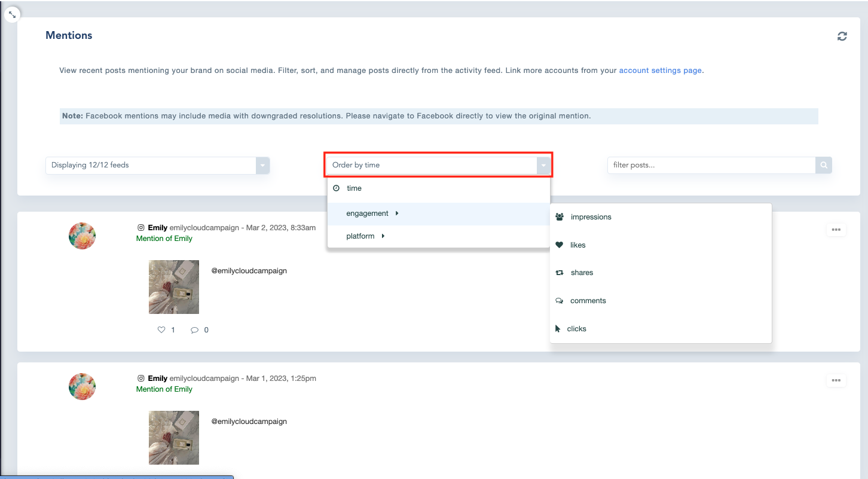Click the heart icon beside likes option
Screen dimensions: 868x479
(x=559, y=245)
